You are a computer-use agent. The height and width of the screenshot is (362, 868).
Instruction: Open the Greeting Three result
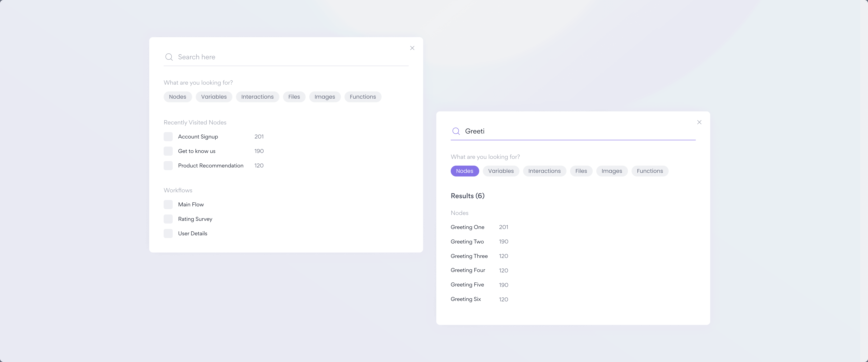[x=469, y=256]
